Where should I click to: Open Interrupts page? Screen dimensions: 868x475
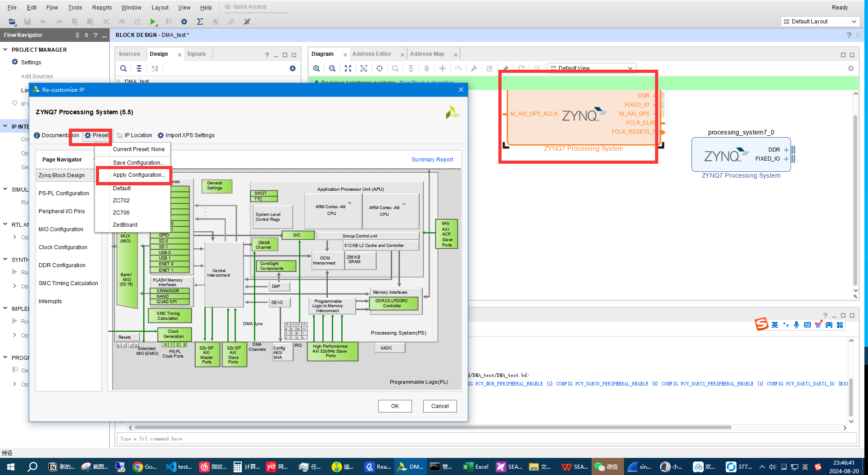50,301
